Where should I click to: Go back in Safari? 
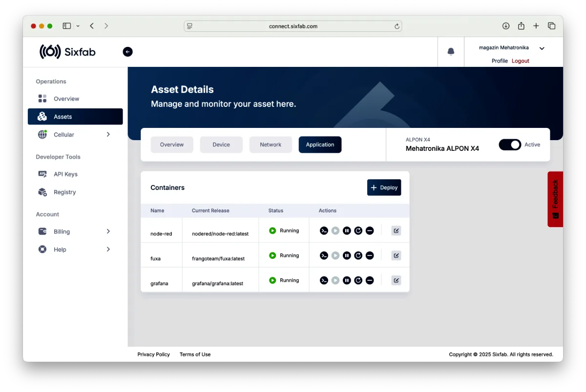pyautogui.click(x=92, y=26)
